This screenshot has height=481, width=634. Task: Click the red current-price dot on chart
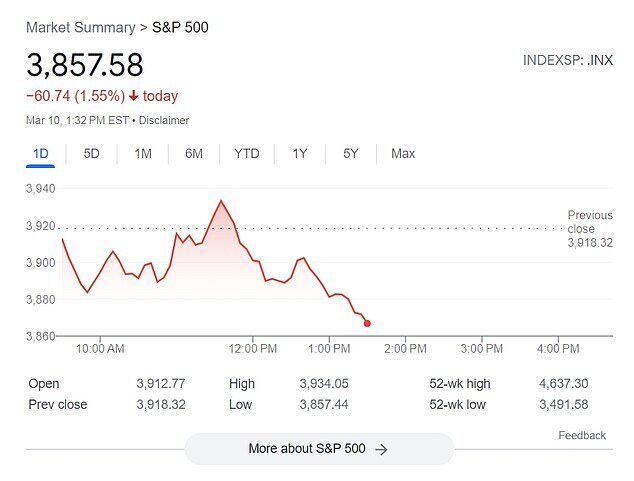click(367, 323)
